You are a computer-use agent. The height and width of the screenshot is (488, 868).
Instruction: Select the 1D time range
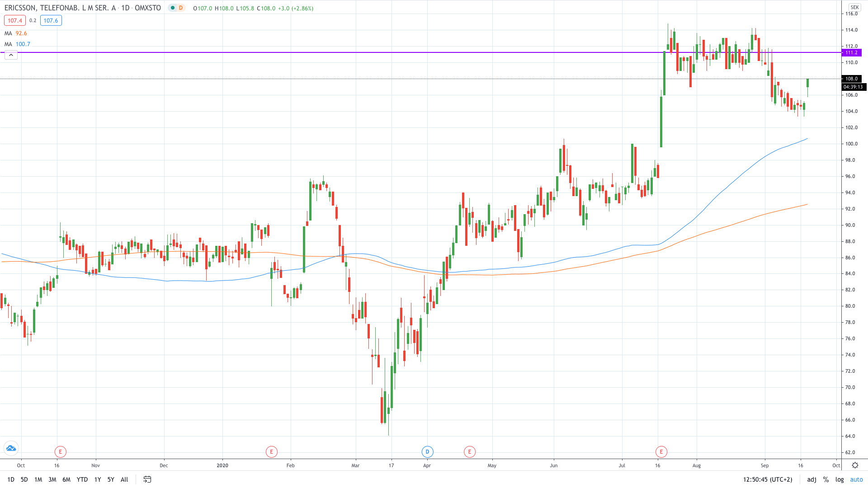11,479
